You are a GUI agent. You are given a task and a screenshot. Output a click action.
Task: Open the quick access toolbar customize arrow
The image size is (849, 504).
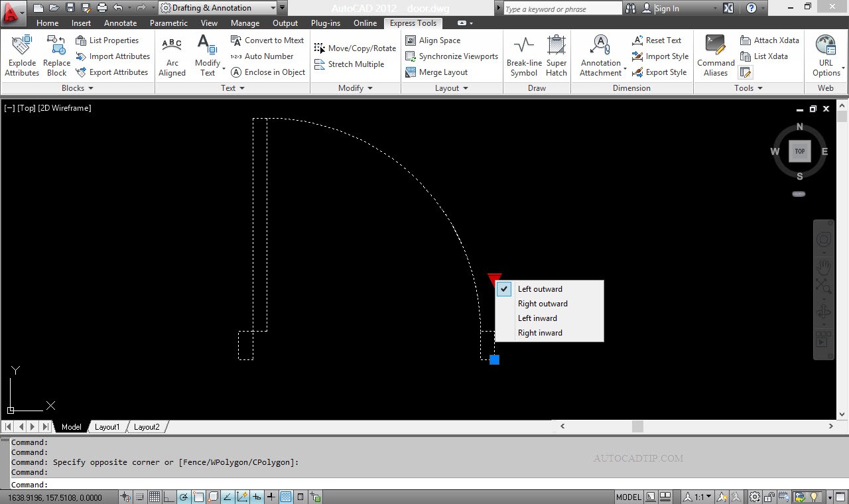(283, 8)
